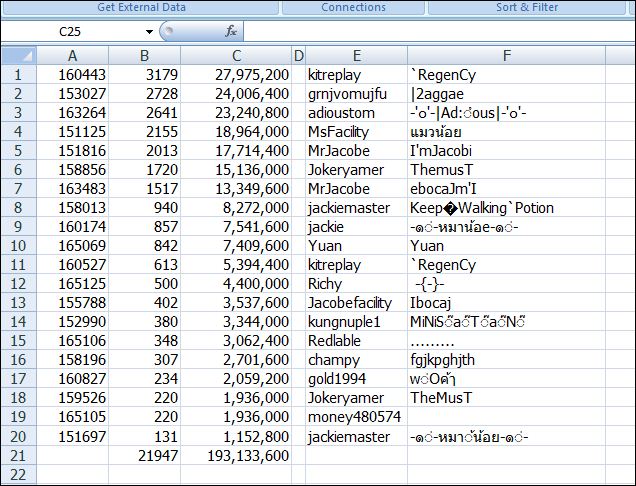Click cell showing 18,964,000
636x486 pixels.
[236, 132]
